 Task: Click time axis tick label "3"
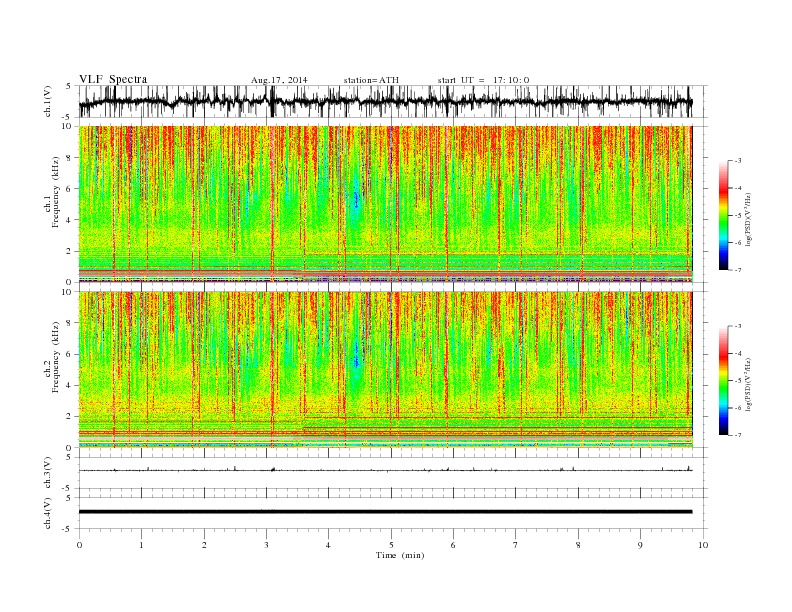(267, 545)
